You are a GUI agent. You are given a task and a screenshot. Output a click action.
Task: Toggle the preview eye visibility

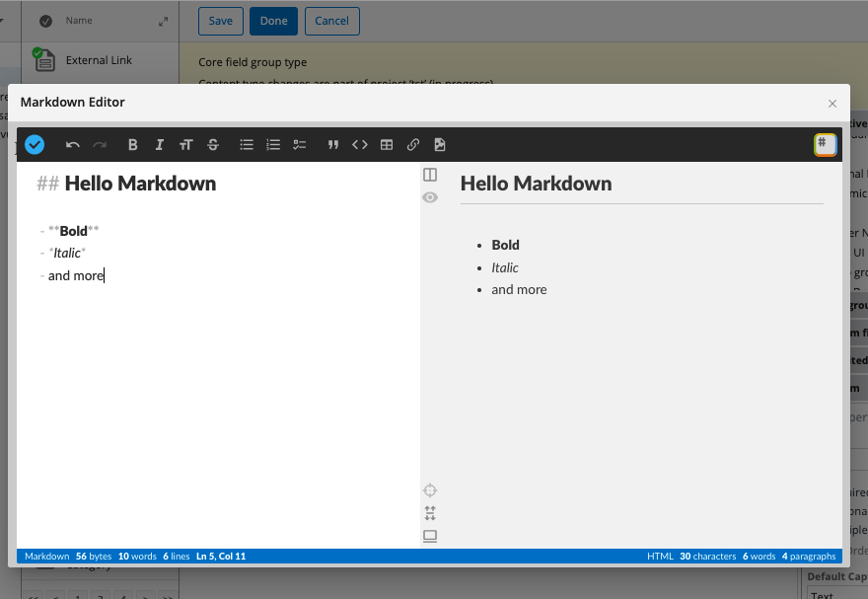pyautogui.click(x=429, y=197)
